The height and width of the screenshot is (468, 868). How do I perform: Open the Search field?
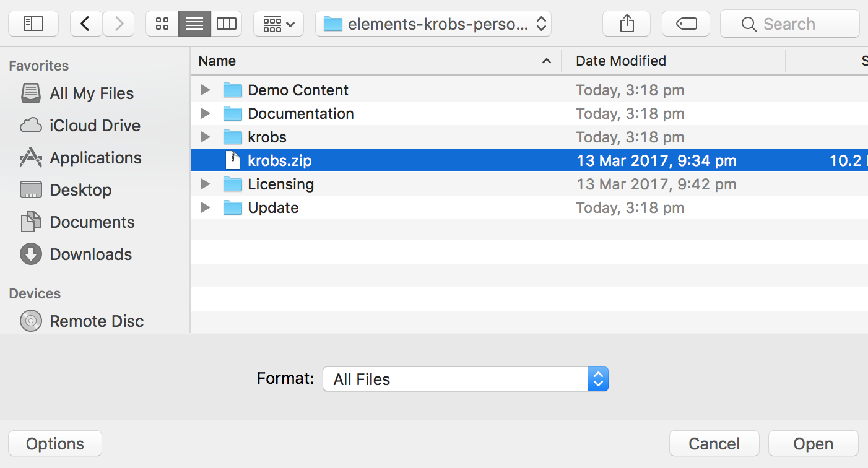click(x=789, y=24)
